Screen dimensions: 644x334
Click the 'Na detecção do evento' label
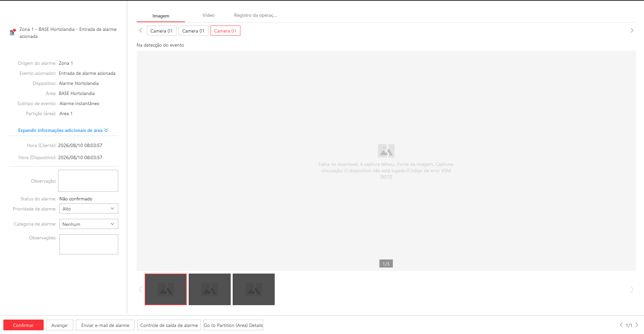(160, 45)
